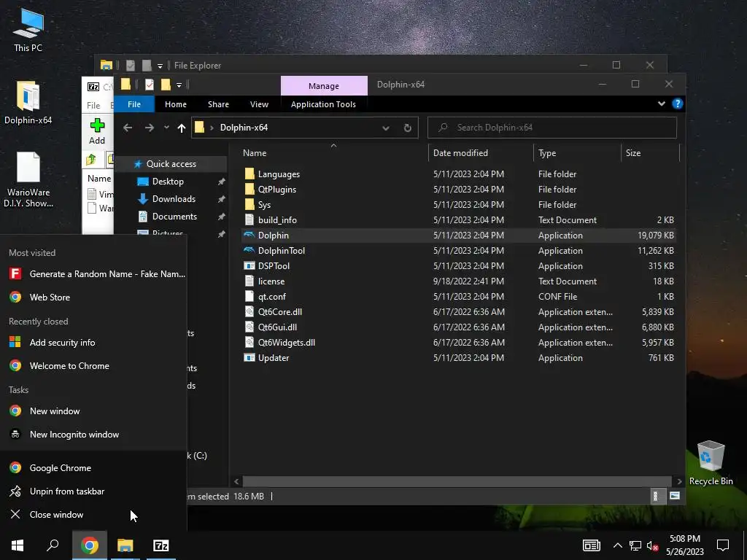
Task: Open the network icon in system tray
Action: coord(635,545)
